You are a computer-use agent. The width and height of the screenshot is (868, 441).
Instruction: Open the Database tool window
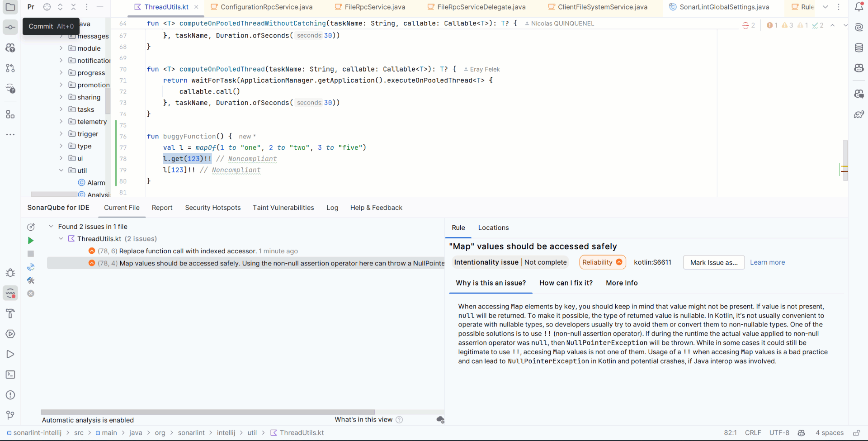click(859, 47)
